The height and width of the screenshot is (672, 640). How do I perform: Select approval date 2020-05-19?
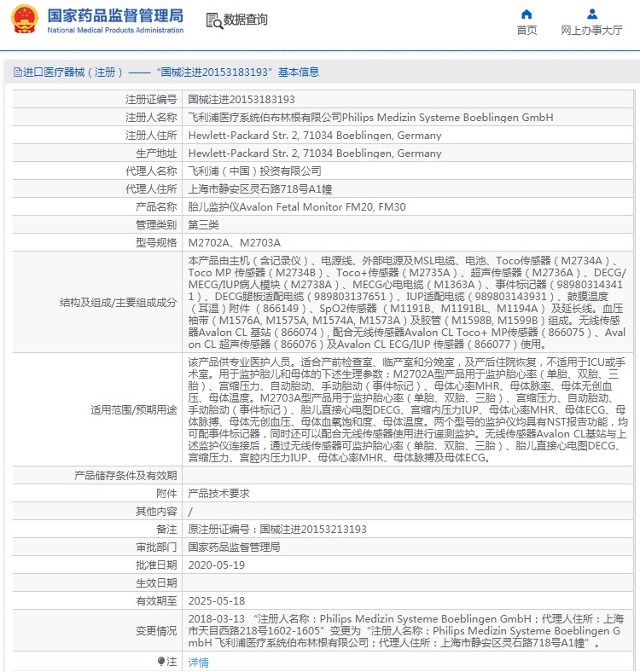(216, 565)
